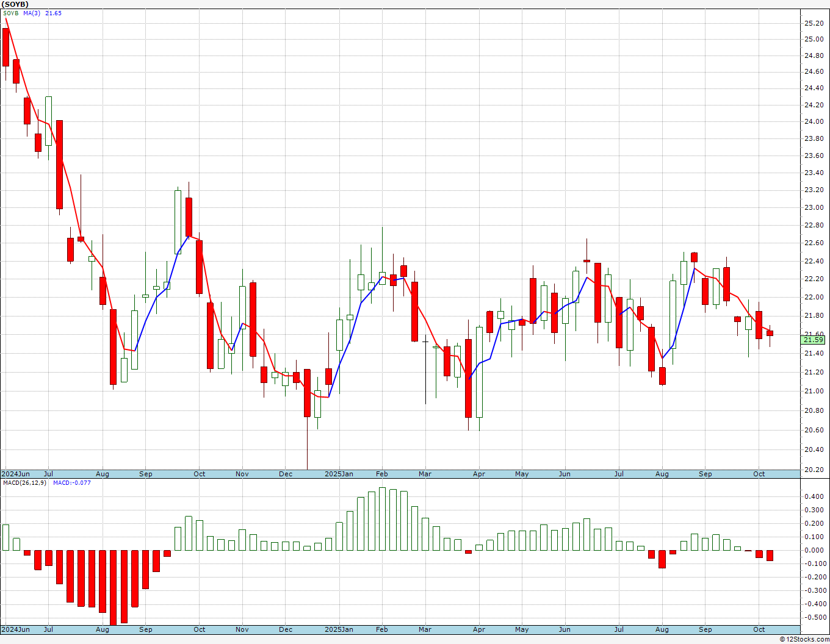Click the 20.20 price axis label
Screen dimensions: 830x644
point(814,470)
